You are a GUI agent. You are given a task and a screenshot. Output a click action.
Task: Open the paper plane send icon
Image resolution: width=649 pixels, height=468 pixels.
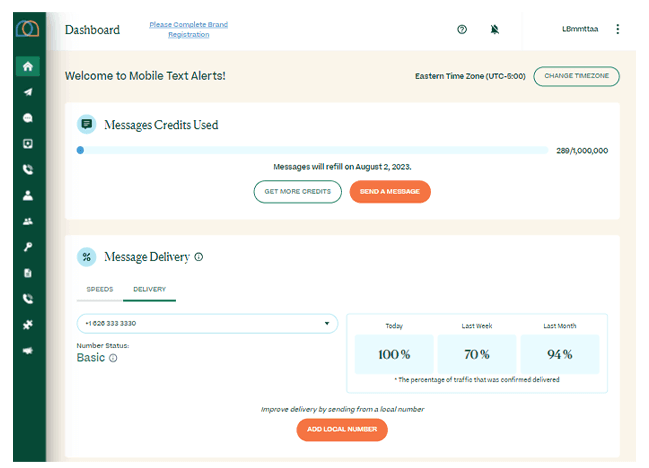(x=28, y=92)
